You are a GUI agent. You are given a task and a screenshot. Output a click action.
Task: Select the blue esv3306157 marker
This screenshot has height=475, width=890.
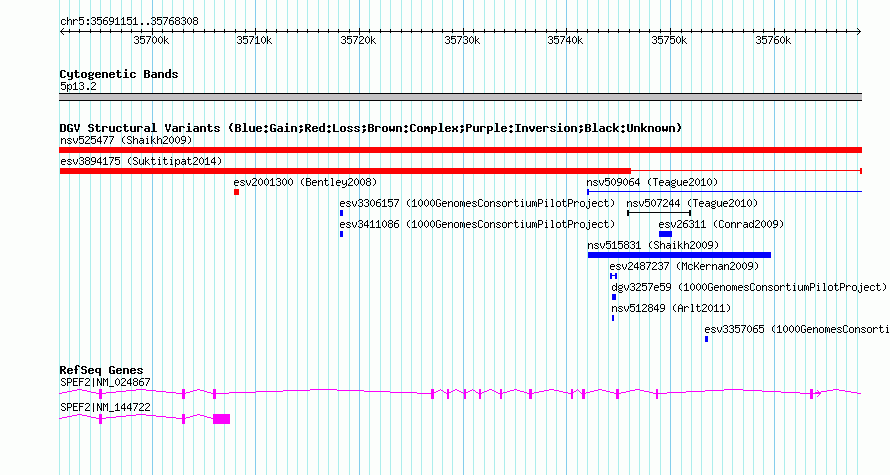341,213
